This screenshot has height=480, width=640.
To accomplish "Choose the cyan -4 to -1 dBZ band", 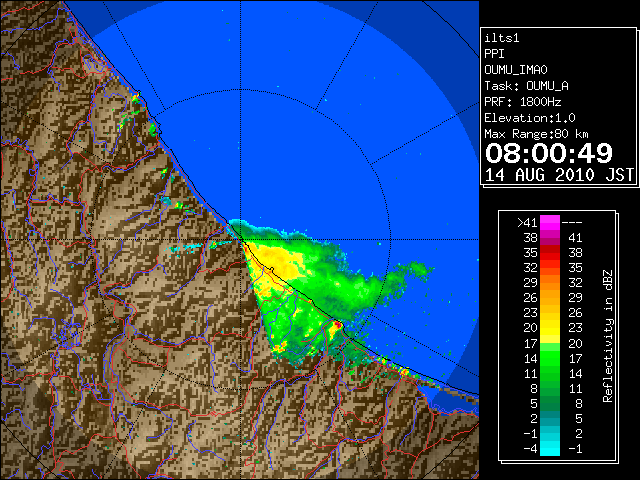I will point(550,448).
